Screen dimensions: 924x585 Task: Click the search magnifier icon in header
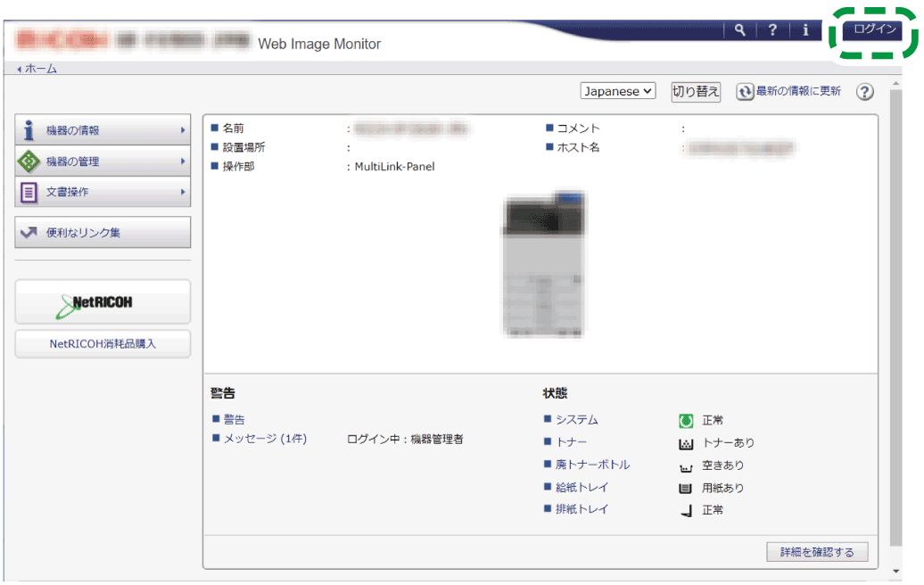pyautogui.click(x=739, y=30)
